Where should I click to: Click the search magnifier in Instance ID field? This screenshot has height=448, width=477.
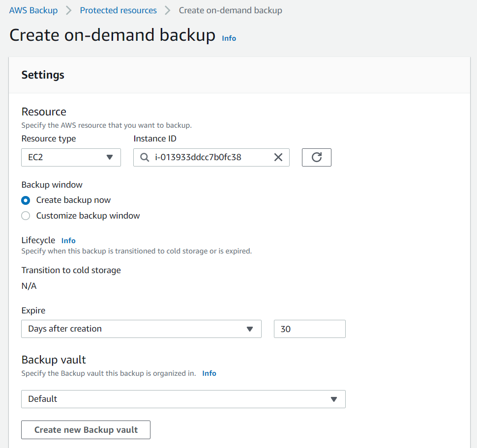coord(145,157)
